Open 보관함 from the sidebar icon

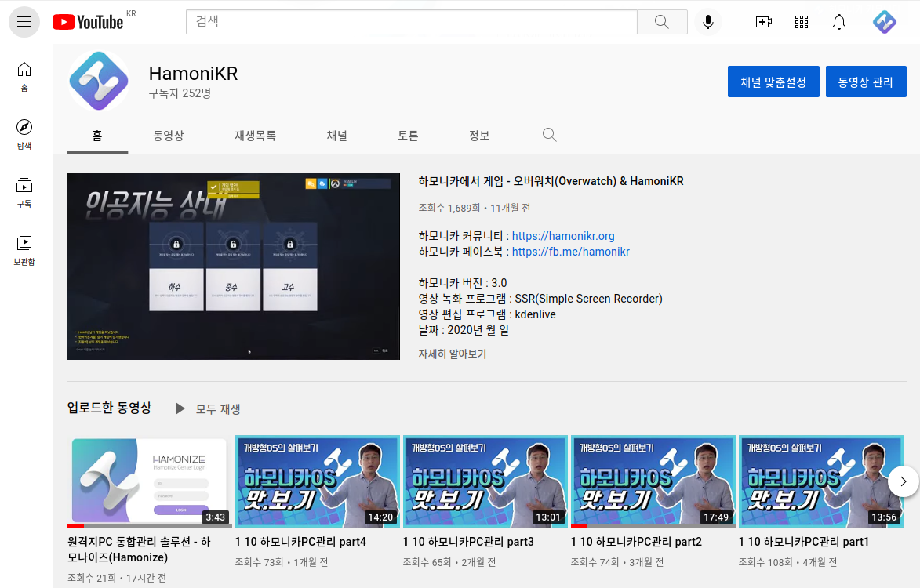[24, 245]
